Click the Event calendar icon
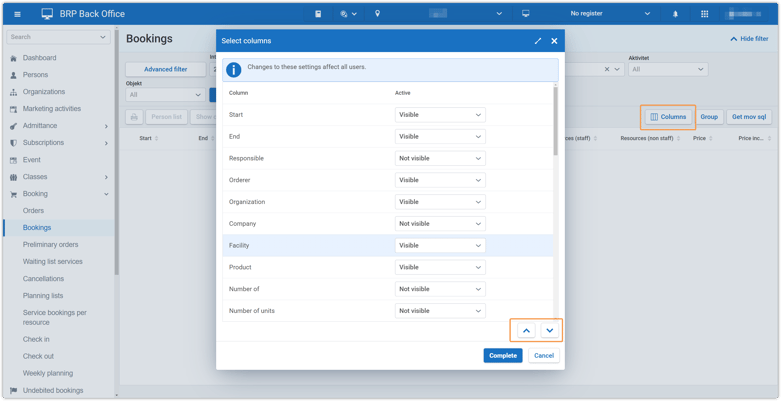Screen dimensions: 781x401 pos(13,160)
